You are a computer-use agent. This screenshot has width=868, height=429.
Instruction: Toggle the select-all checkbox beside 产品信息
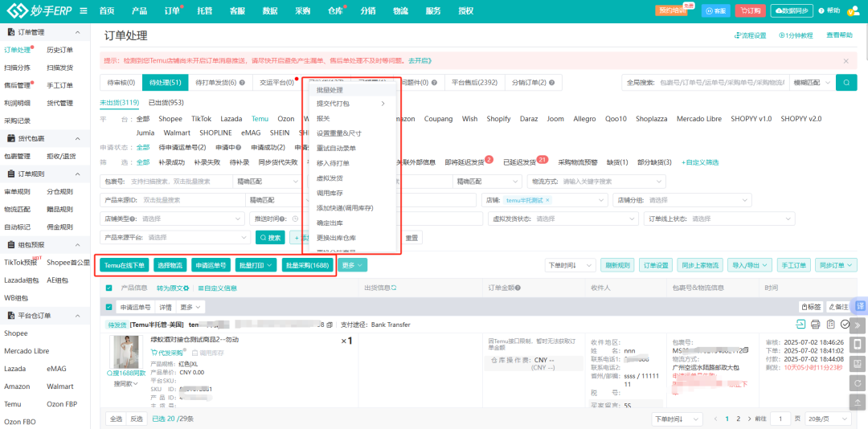[x=109, y=288]
